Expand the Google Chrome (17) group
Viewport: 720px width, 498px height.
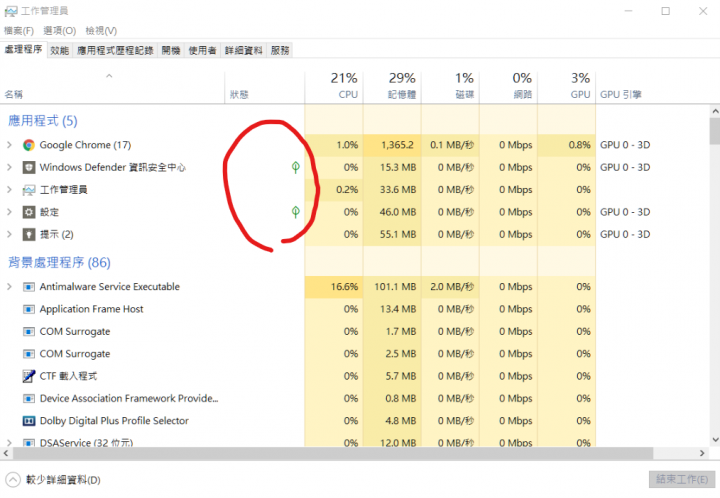click(9, 145)
